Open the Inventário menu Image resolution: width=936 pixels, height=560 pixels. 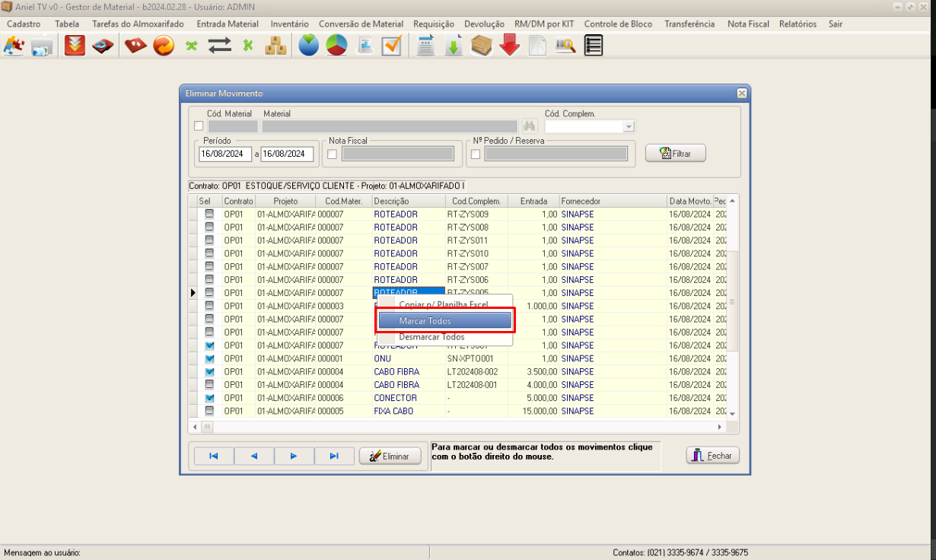click(289, 24)
